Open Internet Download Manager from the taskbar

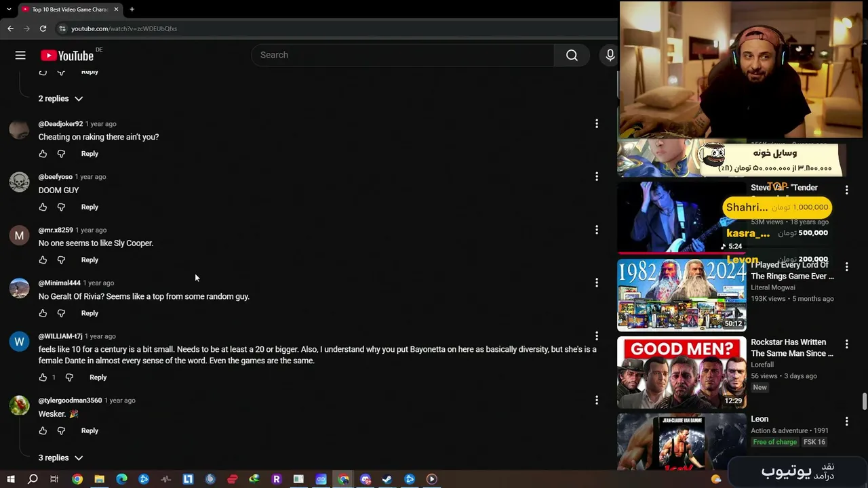coord(254,479)
